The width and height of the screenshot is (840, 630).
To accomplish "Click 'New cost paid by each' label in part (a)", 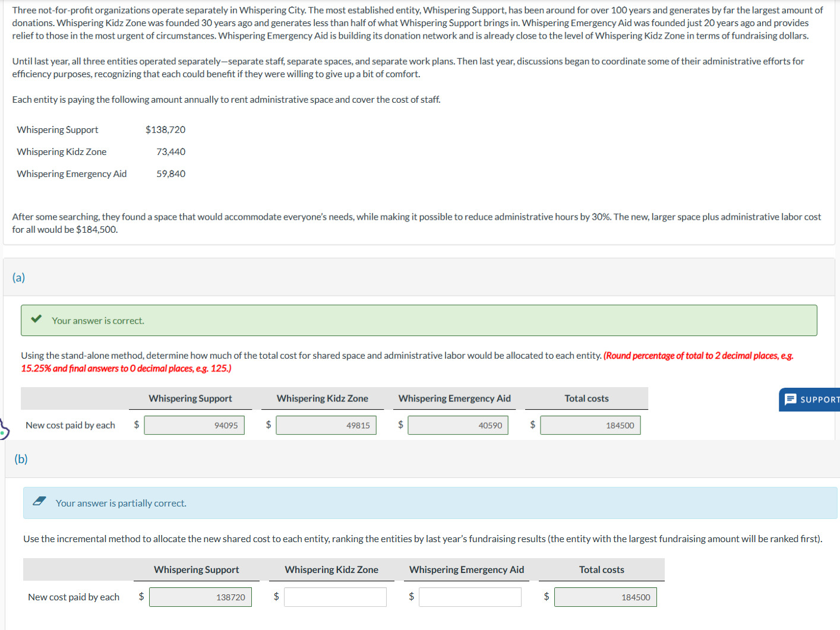I will point(70,425).
